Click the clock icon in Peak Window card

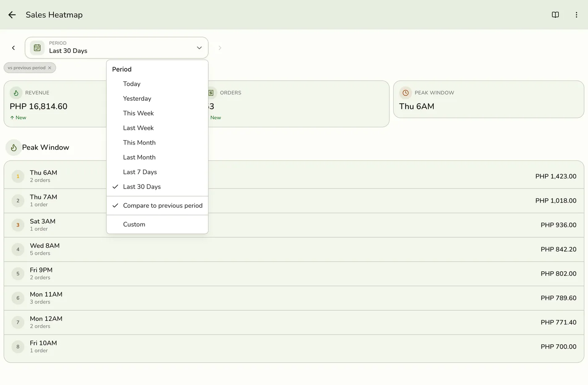(405, 93)
